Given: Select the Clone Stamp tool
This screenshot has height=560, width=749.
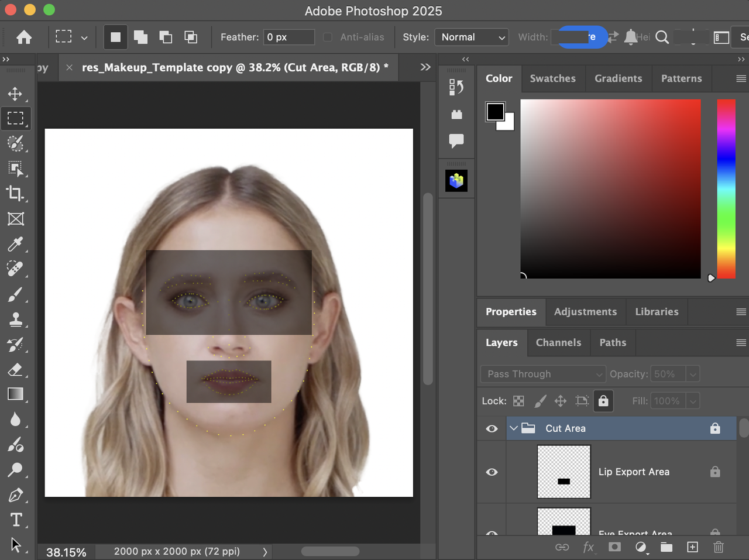Looking at the screenshot, I should click(x=15, y=319).
